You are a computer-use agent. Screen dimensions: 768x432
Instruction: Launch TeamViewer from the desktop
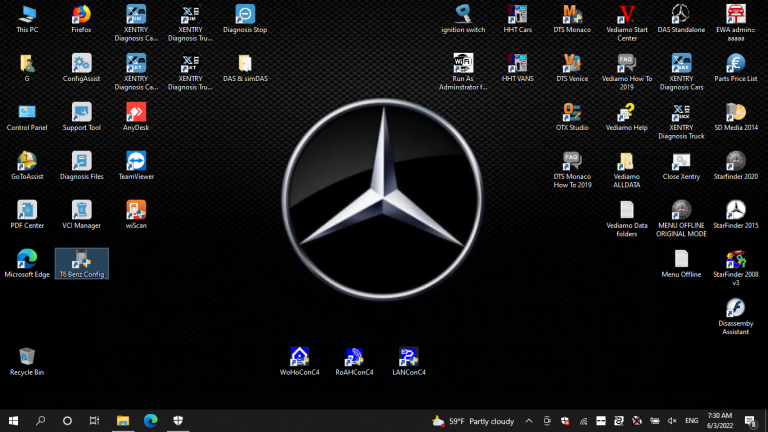[x=136, y=166]
